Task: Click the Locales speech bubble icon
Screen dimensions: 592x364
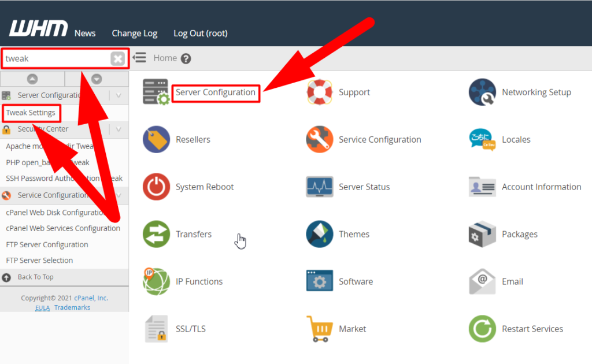Action: [x=482, y=139]
